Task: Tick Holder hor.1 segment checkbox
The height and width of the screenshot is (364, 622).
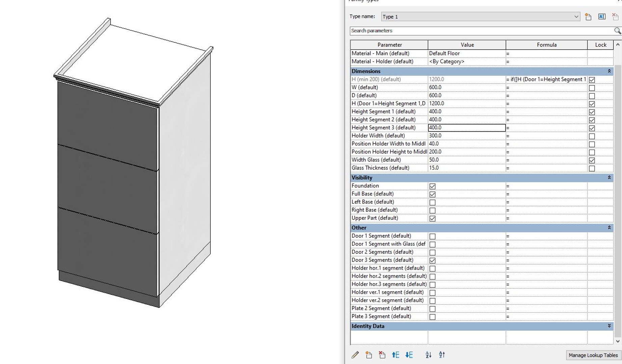Action: point(432,269)
